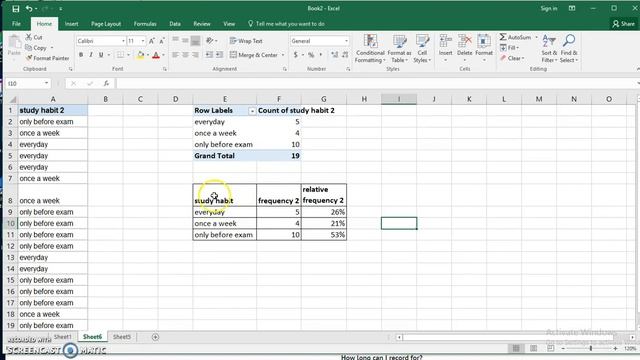The height and width of the screenshot is (360, 640).
Task: Apply a cell border from the Borders icon
Action: coord(120,55)
